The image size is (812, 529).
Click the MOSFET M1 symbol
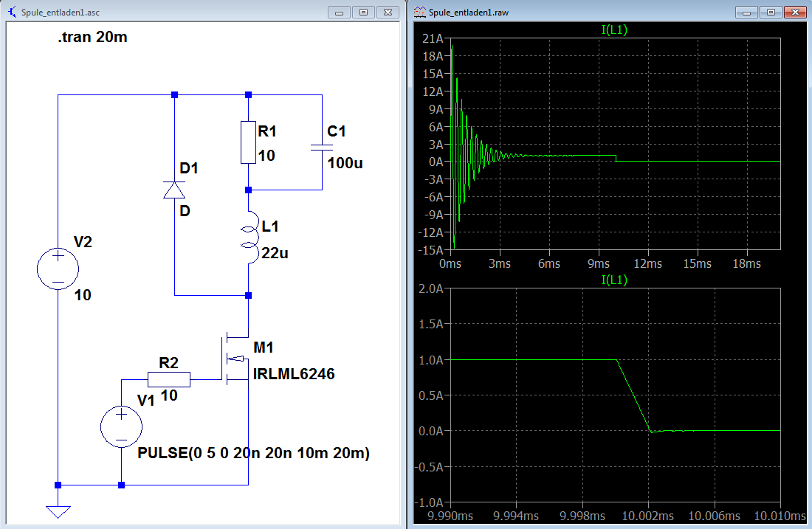click(x=235, y=359)
